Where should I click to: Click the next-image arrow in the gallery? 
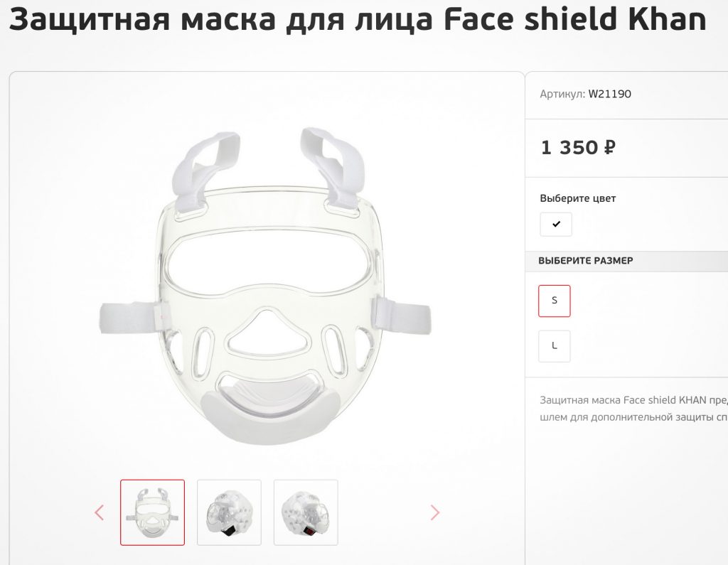(x=434, y=512)
